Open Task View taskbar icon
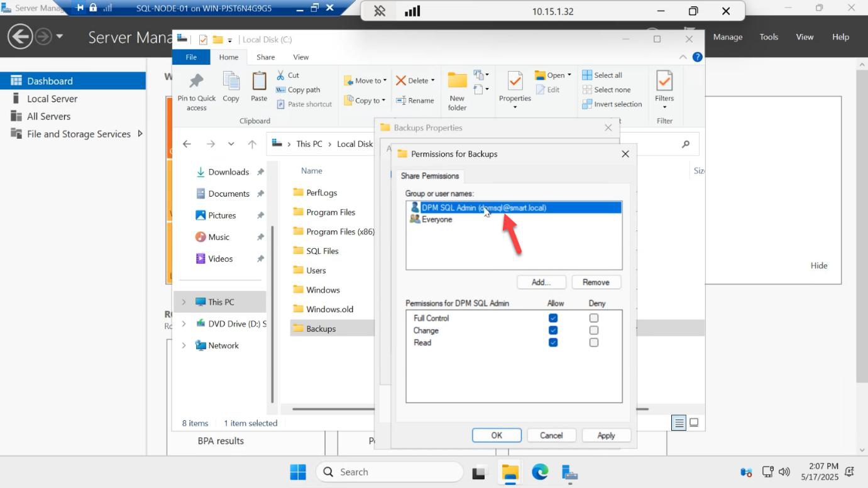 pyautogui.click(x=480, y=472)
